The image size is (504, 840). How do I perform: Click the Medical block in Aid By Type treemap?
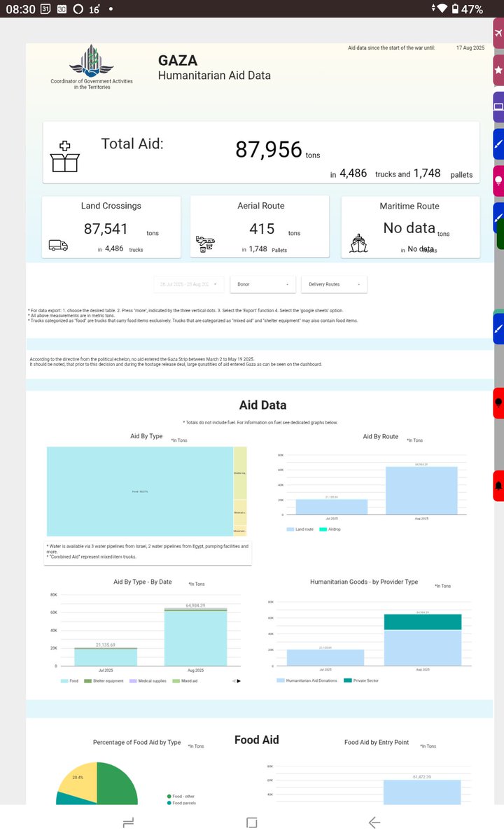(x=240, y=512)
